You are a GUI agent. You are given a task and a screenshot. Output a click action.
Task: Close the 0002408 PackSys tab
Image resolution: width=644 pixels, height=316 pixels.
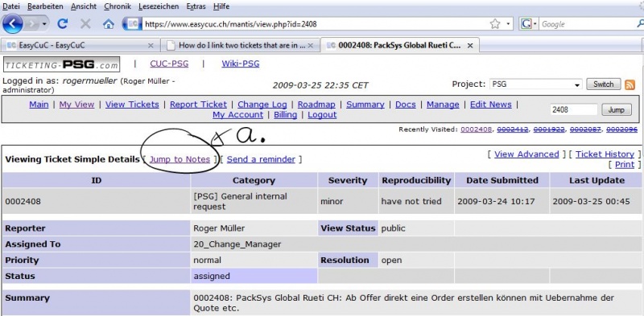pyautogui.click(x=470, y=46)
